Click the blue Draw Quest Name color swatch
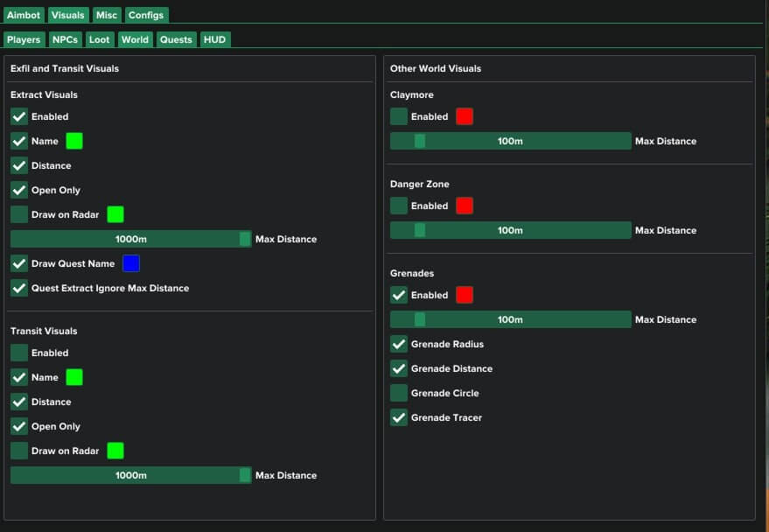 pyautogui.click(x=131, y=263)
